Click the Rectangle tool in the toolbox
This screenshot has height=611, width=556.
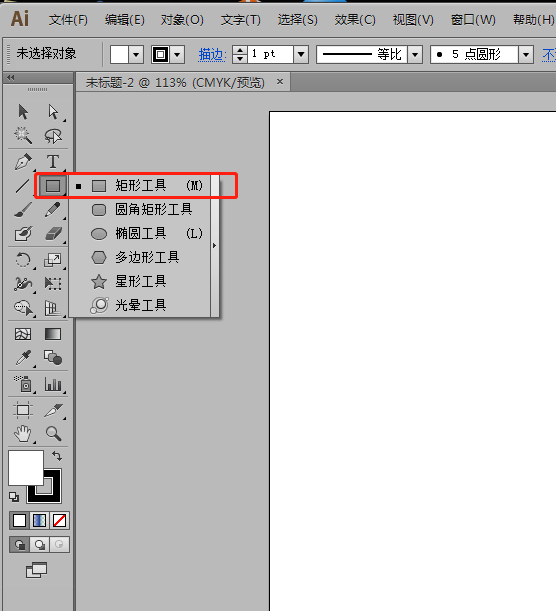(53, 186)
